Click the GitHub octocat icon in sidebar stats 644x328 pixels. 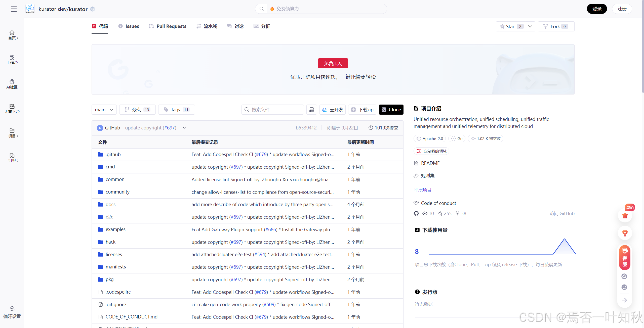tap(416, 213)
